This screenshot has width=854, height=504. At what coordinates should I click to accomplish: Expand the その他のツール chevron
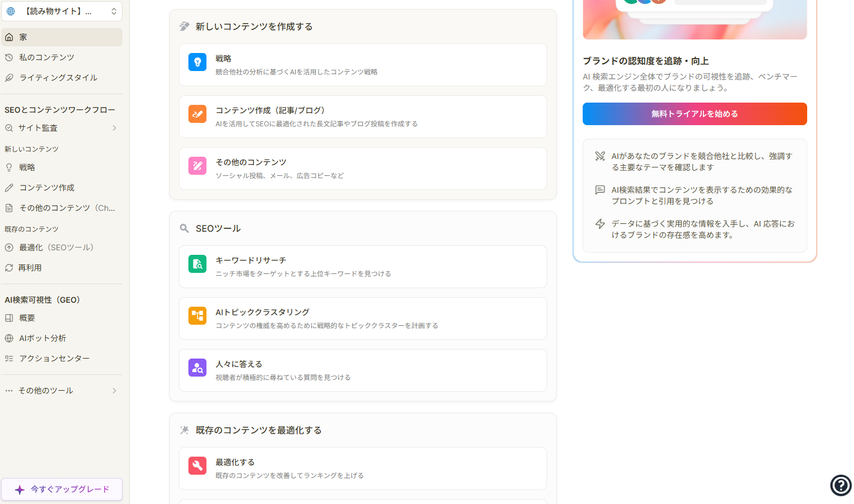pos(115,391)
